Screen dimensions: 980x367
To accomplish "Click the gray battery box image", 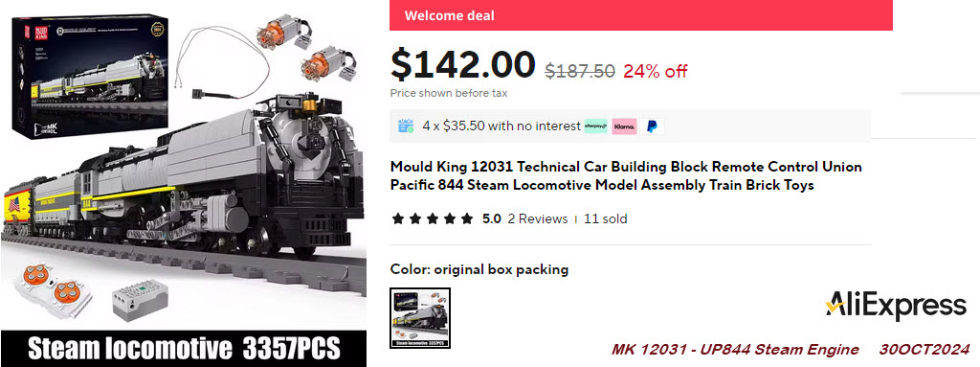I will pos(140,300).
